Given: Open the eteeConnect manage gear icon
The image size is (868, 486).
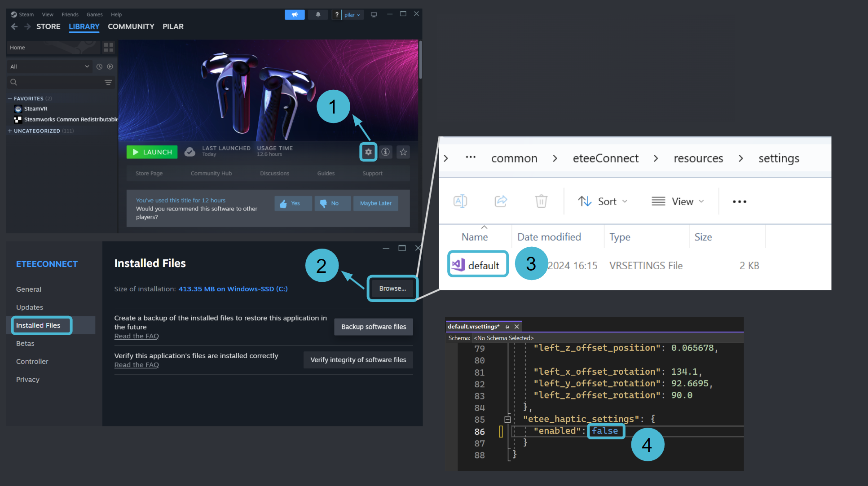Looking at the screenshot, I should [x=368, y=152].
